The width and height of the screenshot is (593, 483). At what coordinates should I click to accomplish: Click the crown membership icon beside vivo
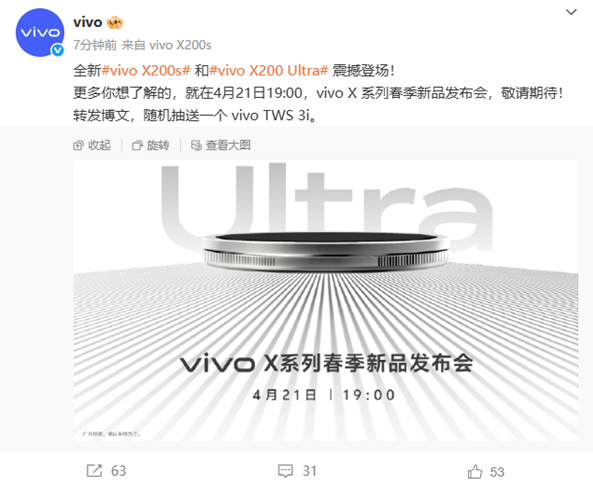coord(115,23)
